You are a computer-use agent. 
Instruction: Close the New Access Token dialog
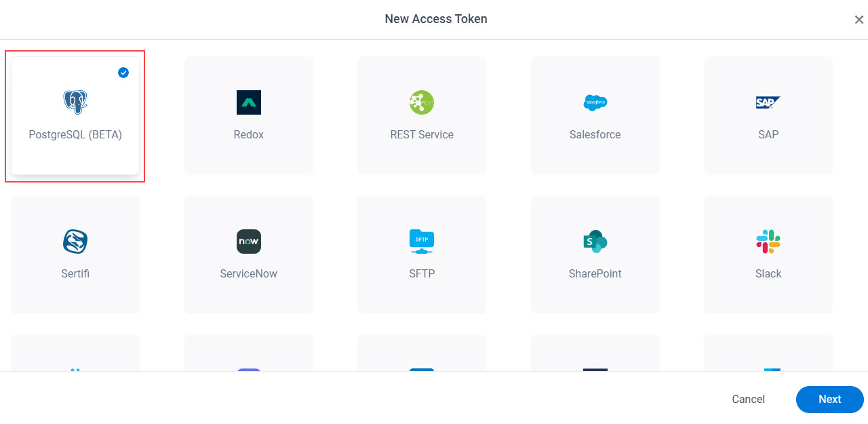(x=859, y=20)
